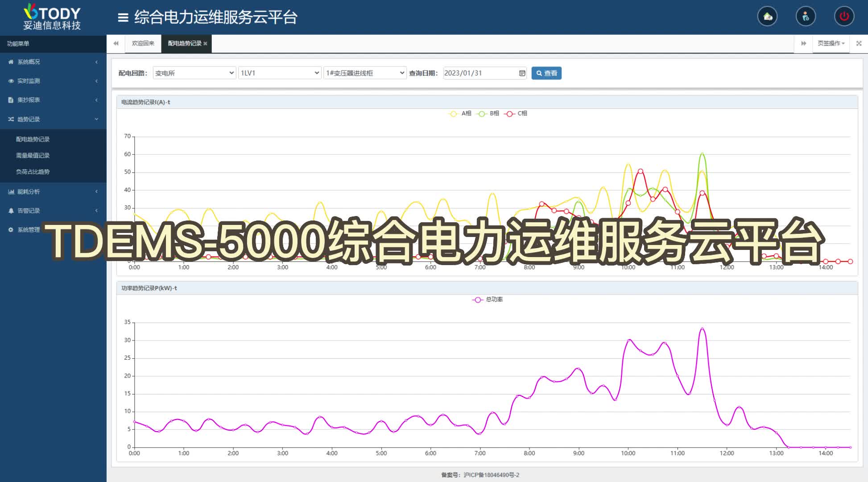Viewport: 868px width, 482px height.
Task: Open the 1#变压器进线柜 dropdown
Action: 365,73
